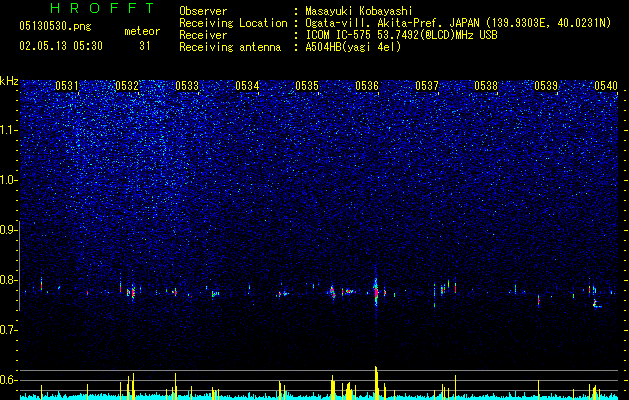Click the tallest yellow peak at 0536
629x400 pixels.
[x=376, y=383]
